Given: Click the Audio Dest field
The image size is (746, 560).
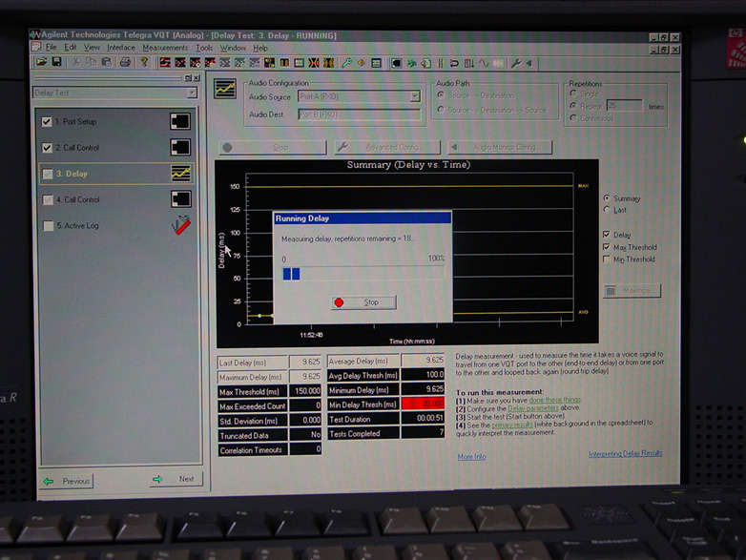Looking at the screenshot, I should click(x=360, y=114).
